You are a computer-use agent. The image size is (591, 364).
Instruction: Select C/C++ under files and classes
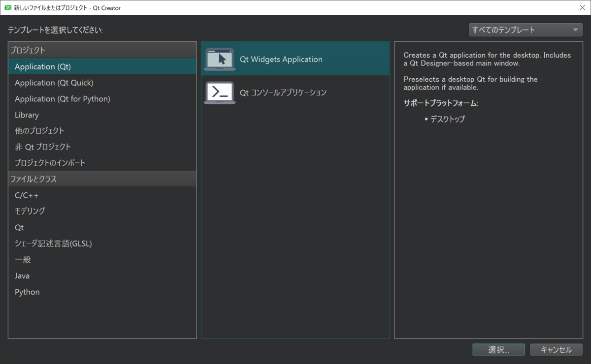click(x=102, y=195)
